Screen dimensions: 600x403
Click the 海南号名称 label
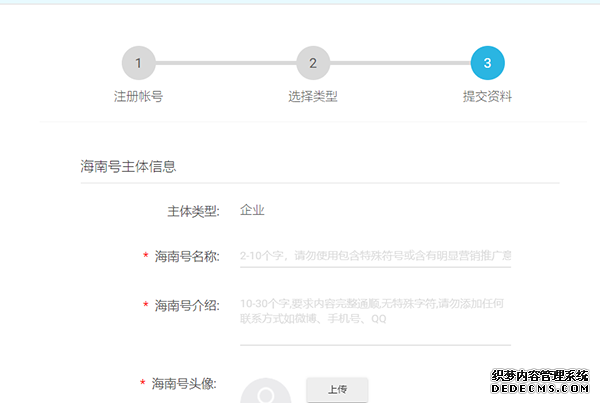(x=187, y=256)
